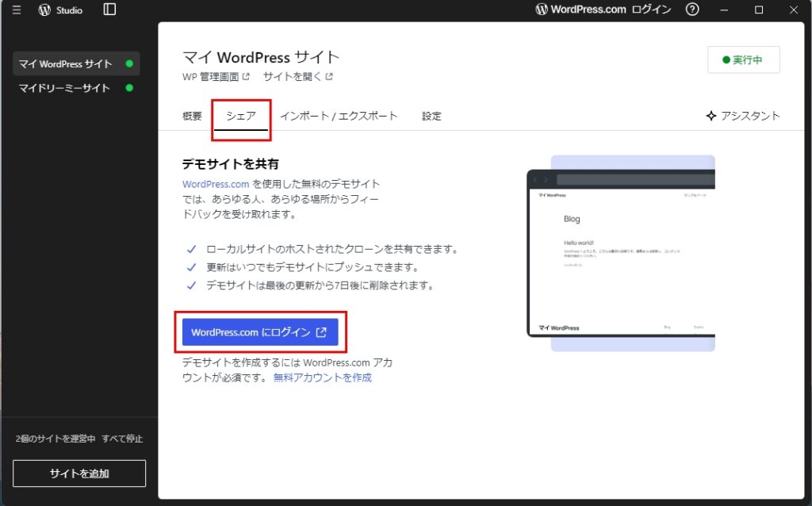Open the hamburger menu icon
Image resolution: width=812 pixels, height=506 pixels.
(x=16, y=10)
